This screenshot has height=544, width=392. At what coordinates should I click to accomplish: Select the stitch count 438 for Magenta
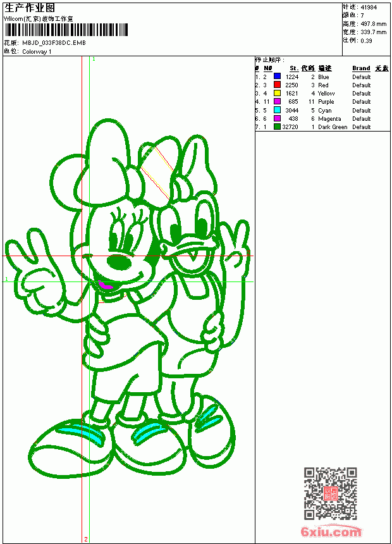pyautogui.click(x=293, y=119)
